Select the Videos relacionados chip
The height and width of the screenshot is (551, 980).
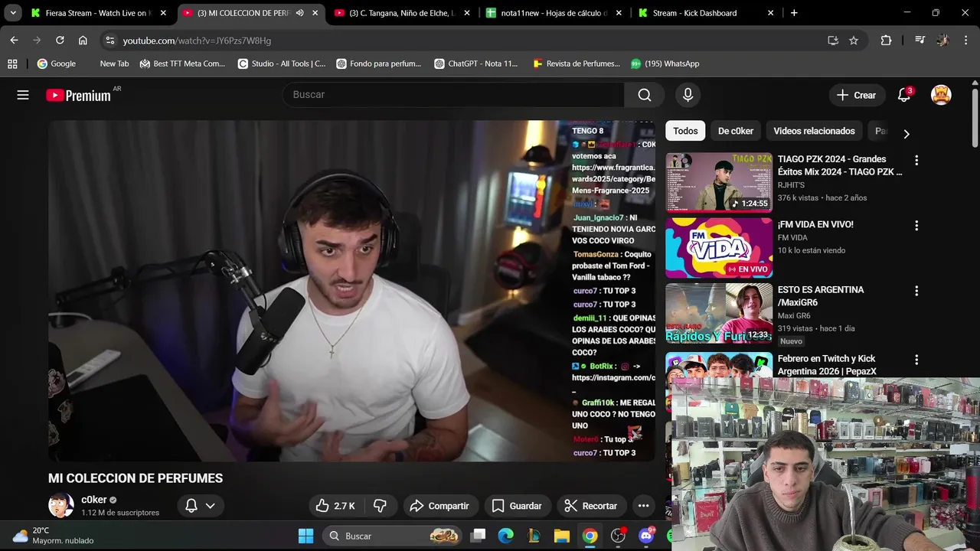click(814, 131)
